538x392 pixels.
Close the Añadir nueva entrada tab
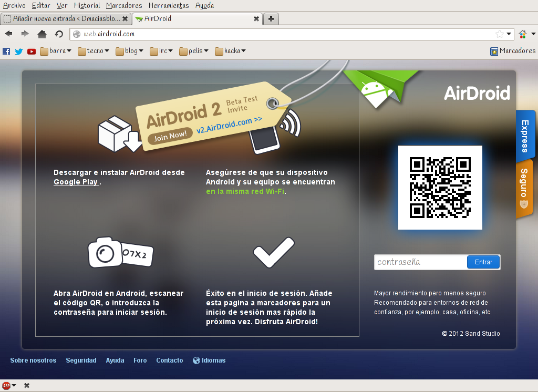[x=125, y=19]
